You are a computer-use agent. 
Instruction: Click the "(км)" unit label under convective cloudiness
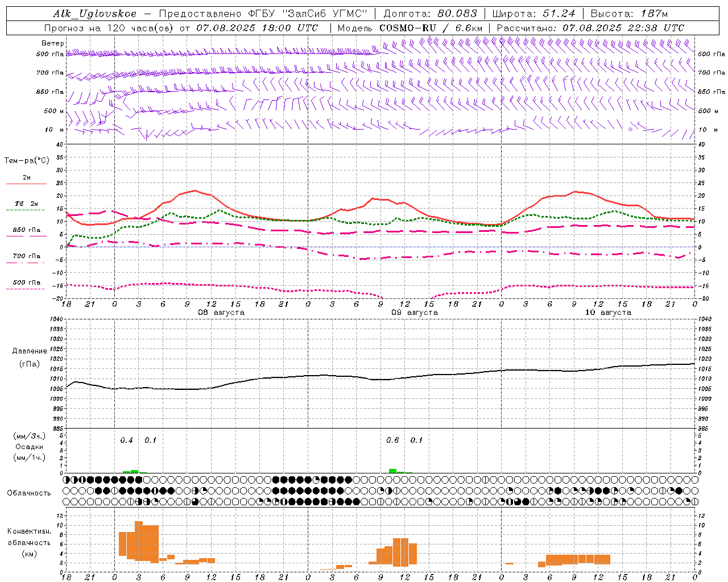(x=30, y=554)
